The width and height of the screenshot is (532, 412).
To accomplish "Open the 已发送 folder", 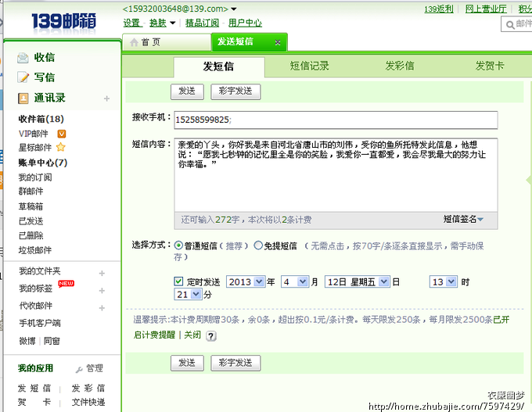I will pos(31,221).
